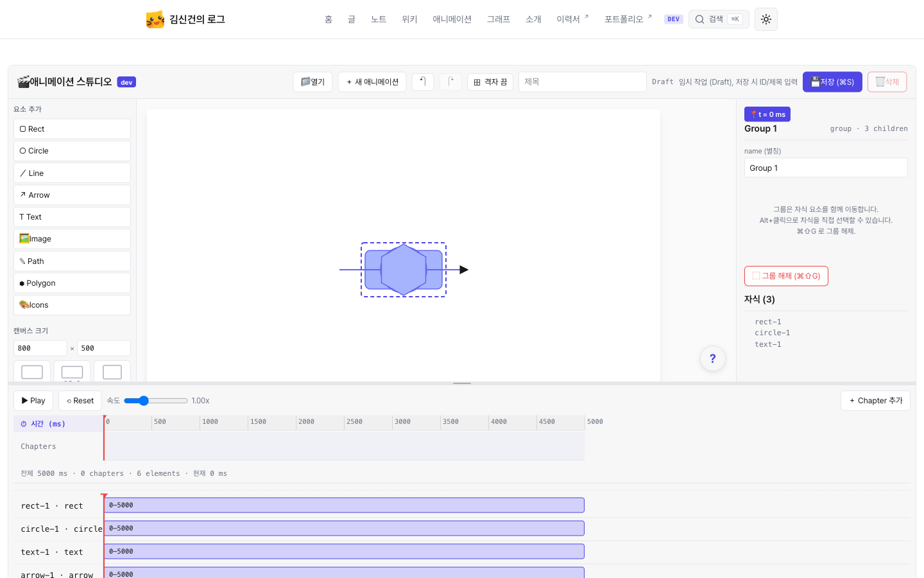The height and width of the screenshot is (578, 924).
Task: Click the 저장 save button
Action: coord(832,82)
